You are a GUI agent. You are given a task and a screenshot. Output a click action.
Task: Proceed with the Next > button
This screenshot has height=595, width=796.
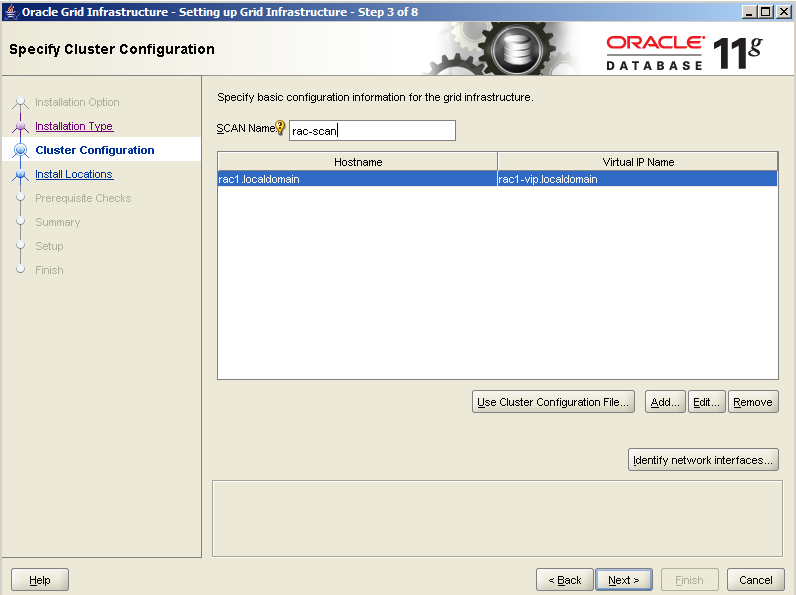[x=624, y=579]
